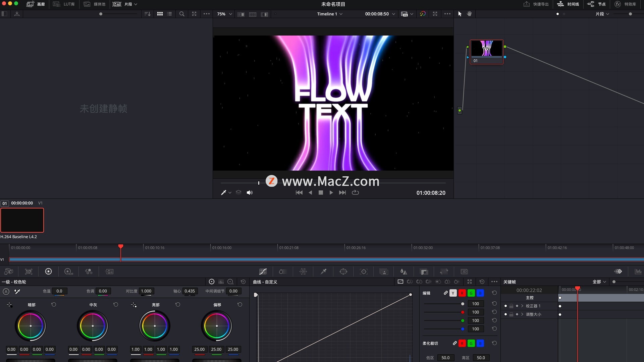Expand the 校正器 1 keyframe track

522,306
